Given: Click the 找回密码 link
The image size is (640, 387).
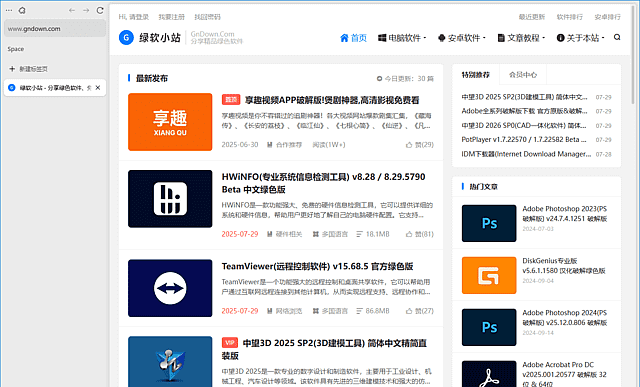Looking at the screenshot, I should pos(207,17).
